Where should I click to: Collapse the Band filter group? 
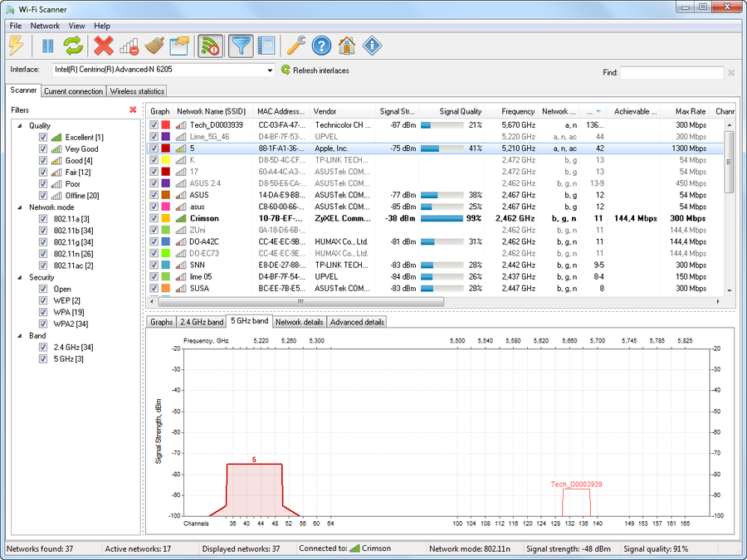[20, 336]
